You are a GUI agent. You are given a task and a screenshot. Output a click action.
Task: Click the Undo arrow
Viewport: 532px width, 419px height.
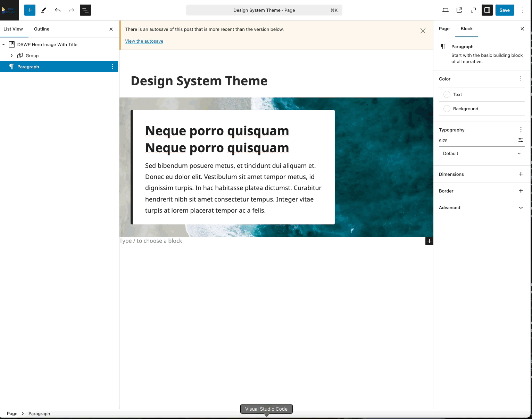[58, 10]
